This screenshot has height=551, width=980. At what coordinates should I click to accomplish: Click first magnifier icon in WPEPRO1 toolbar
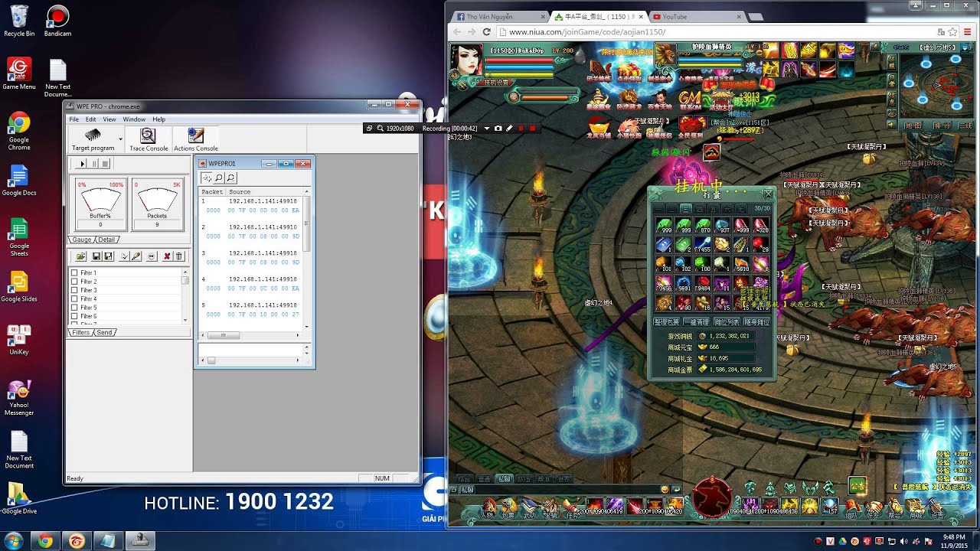219,178
